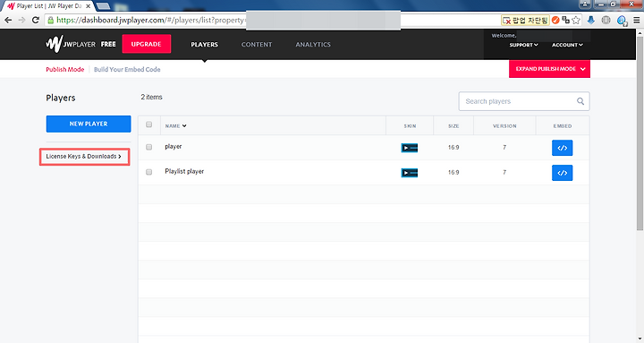The height and width of the screenshot is (343, 644).
Task: Click the UPGRADE button
Action: (x=146, y=44)
